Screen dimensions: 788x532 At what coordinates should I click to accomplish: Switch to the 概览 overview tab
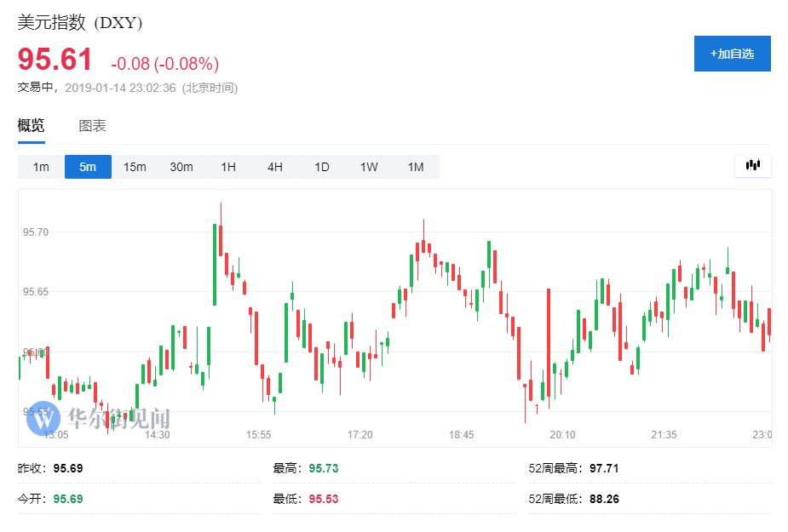[32, 126]
